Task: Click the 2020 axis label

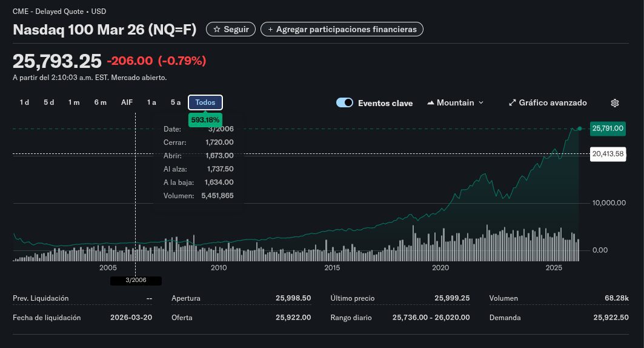Action: [440, 268]
